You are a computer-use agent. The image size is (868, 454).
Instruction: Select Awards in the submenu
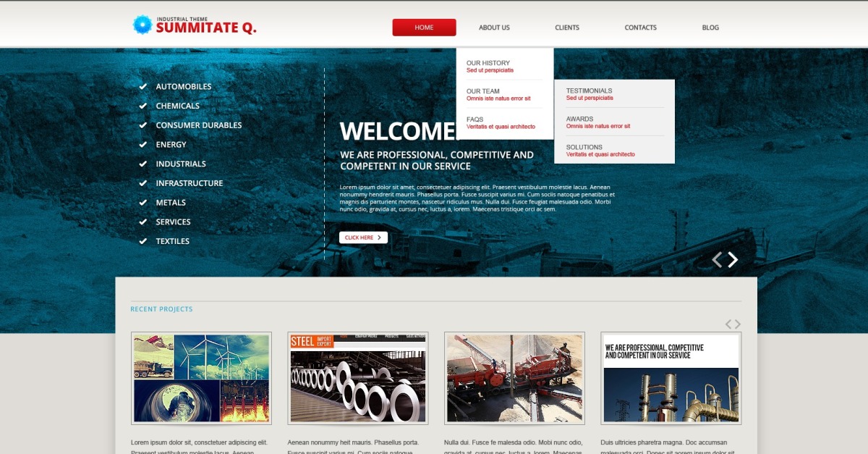coord(579,119)
